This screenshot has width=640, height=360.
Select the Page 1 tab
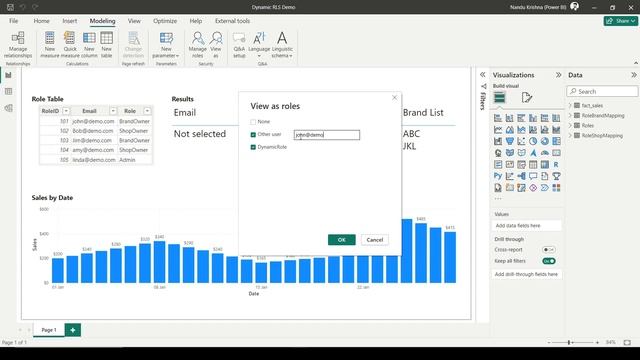[x=49, y=330]
